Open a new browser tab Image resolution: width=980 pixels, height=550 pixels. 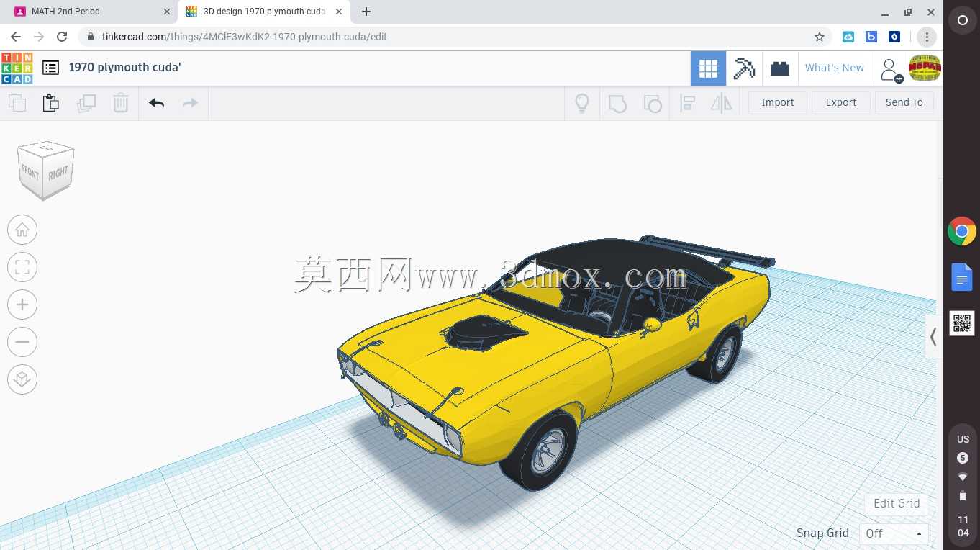click(x=366, y=12)
